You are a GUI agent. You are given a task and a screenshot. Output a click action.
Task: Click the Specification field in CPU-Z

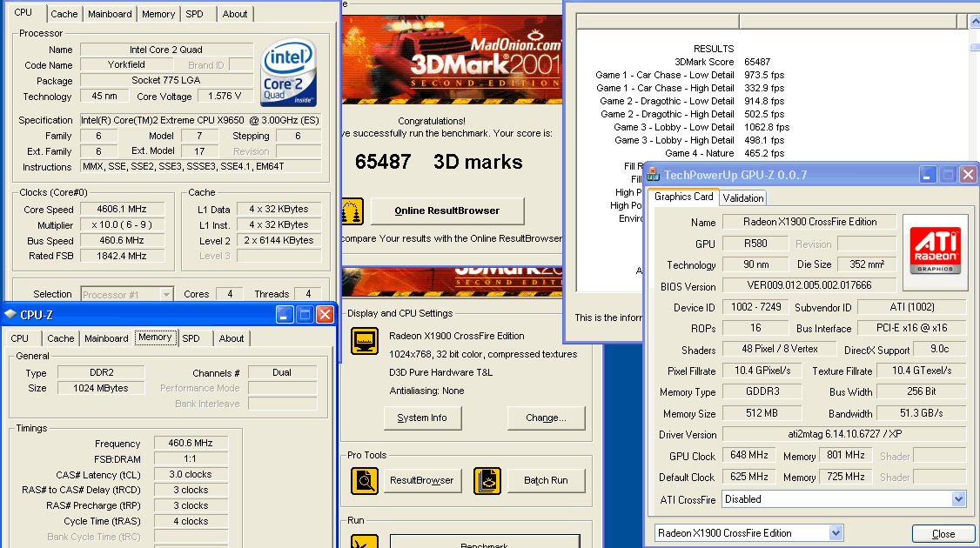click(x=201, y=120)
